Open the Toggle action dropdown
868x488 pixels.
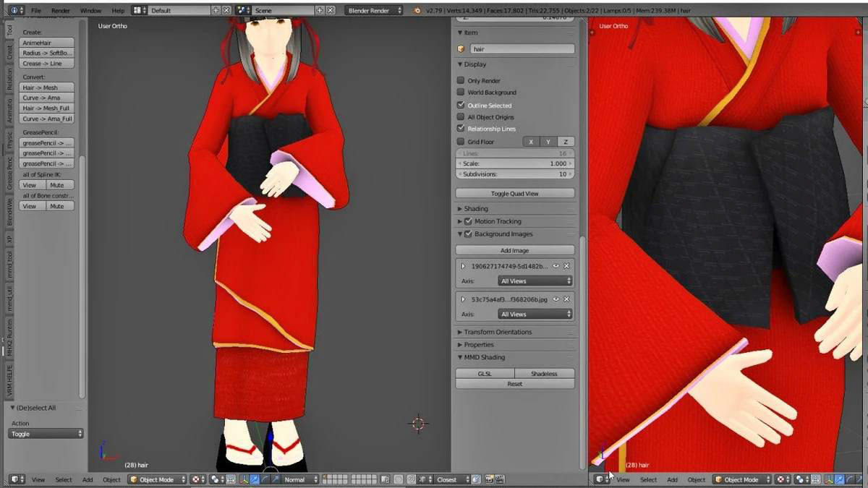pos(46,434)
